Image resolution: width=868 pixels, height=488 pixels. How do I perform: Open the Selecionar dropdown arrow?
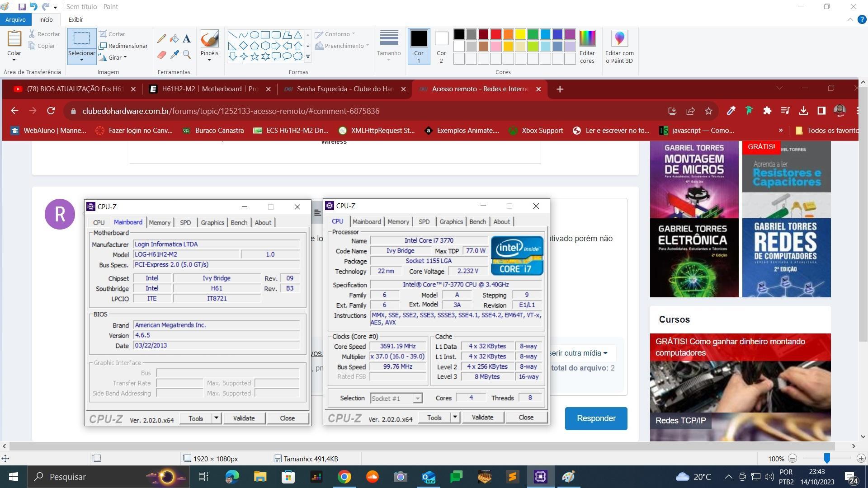click(81, 60)
